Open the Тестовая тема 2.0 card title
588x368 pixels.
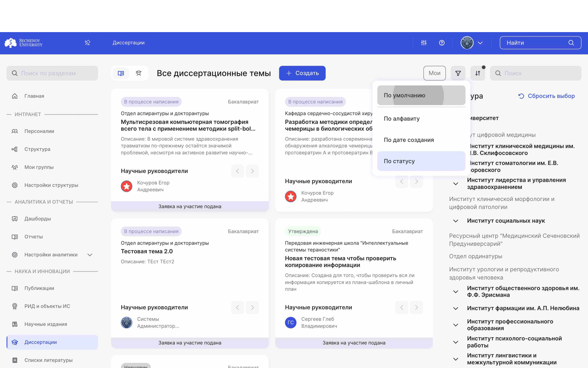(147, 251)
